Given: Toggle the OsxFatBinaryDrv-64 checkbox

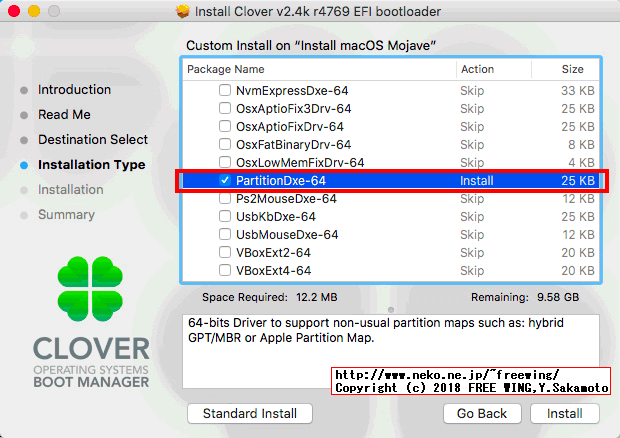Looking at the screenshot, I should [x=225, y=144].
